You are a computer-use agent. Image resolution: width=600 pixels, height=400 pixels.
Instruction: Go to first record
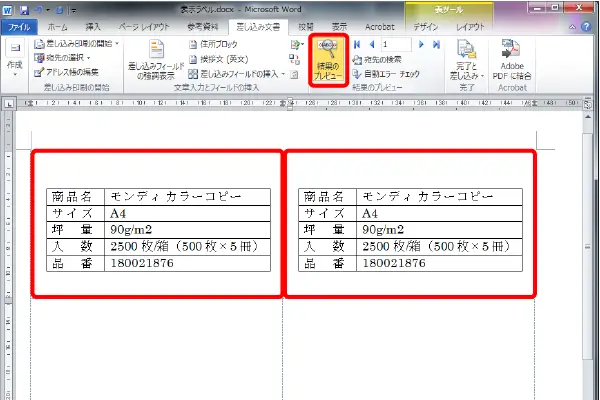357,44
